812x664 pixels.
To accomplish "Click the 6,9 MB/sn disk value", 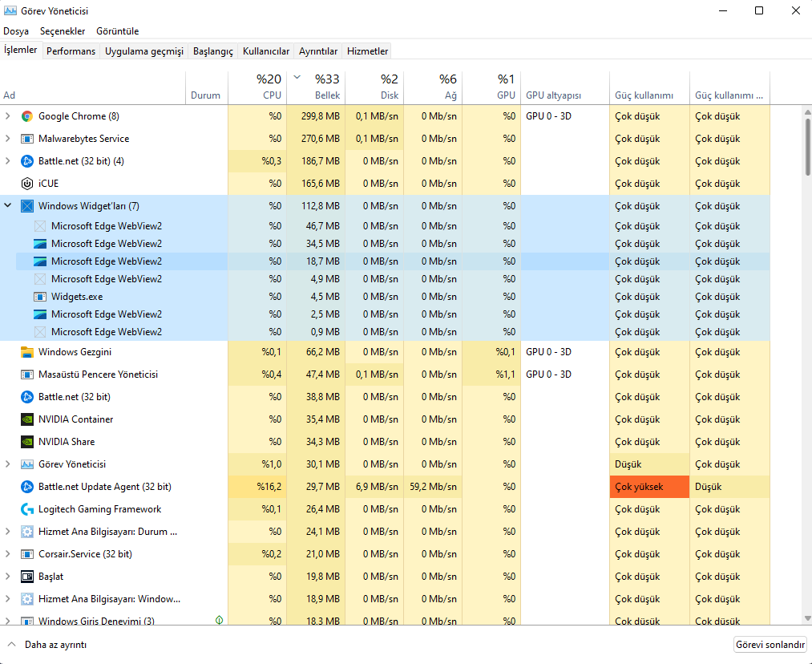I will coord(374,487).
